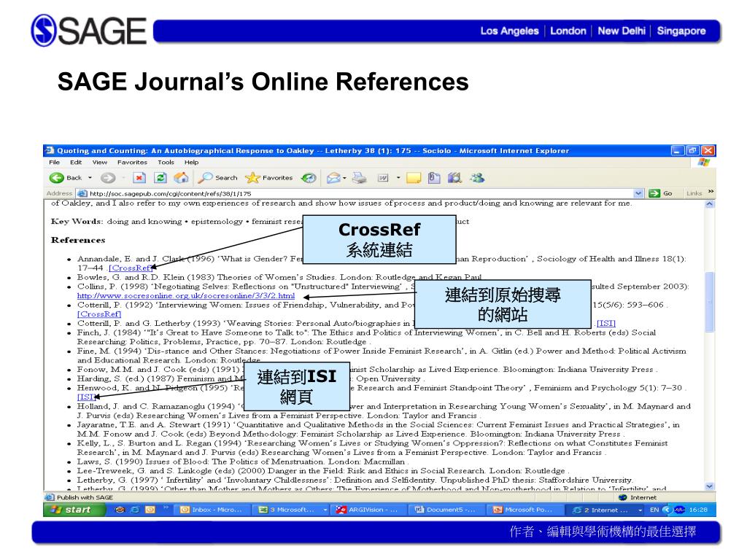Open the Back button history dropdown
This screenshot has width=747, height=560.
[90, 178]
